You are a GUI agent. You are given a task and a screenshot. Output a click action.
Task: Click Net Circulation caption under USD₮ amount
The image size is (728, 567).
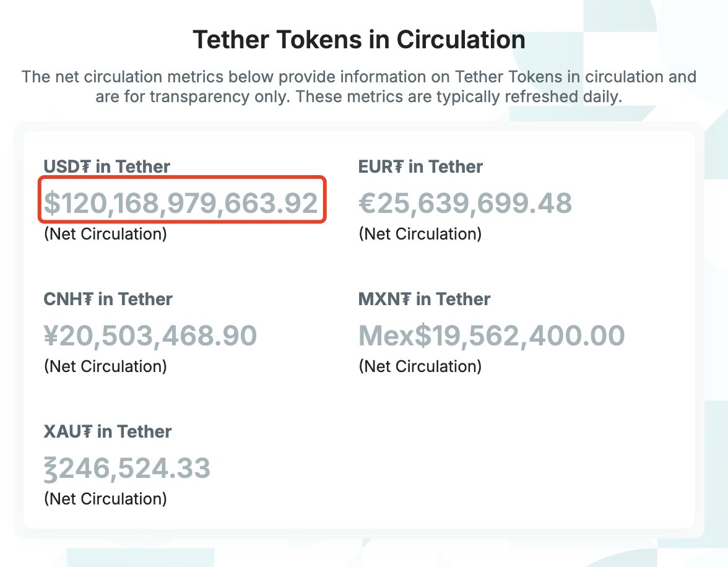(105, 234)
